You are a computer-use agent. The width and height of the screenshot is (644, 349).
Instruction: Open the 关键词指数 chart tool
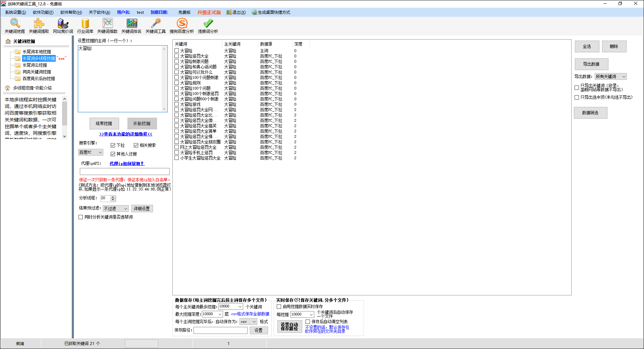(107, 25)
